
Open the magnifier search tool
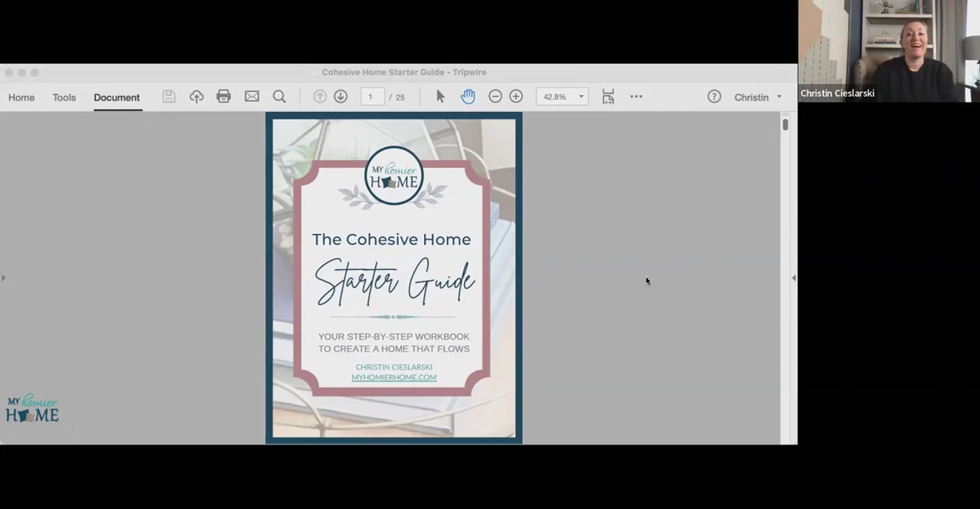[279, 97]
